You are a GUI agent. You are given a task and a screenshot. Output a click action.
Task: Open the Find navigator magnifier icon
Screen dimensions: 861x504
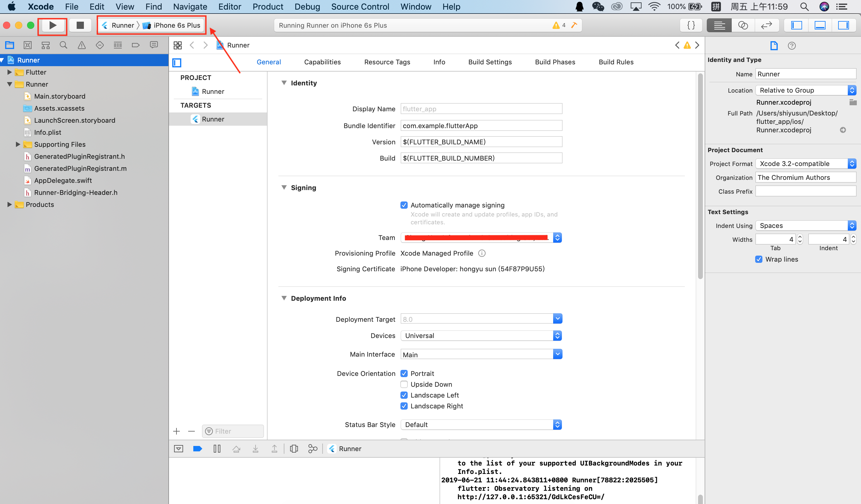click(63, 45)
